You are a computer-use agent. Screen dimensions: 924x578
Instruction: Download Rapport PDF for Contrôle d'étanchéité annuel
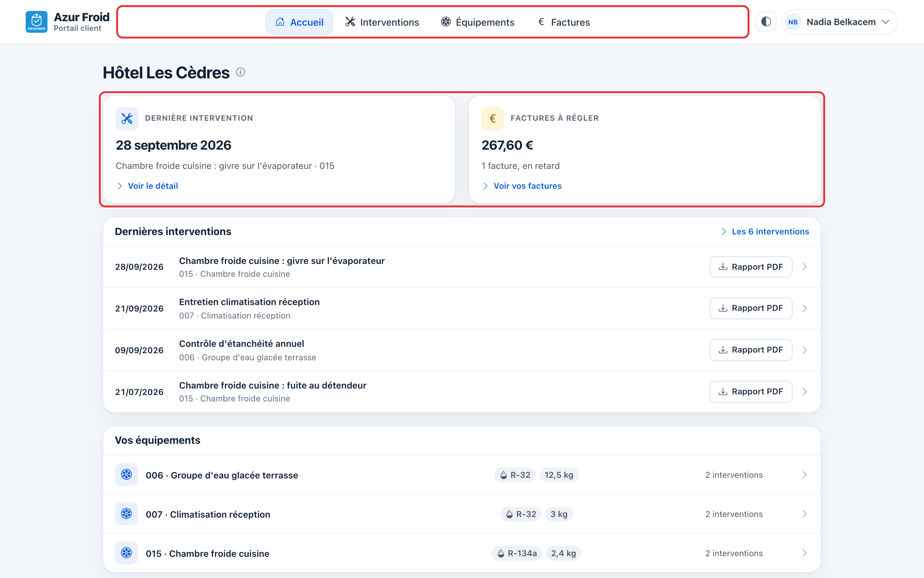pos(751,350)
